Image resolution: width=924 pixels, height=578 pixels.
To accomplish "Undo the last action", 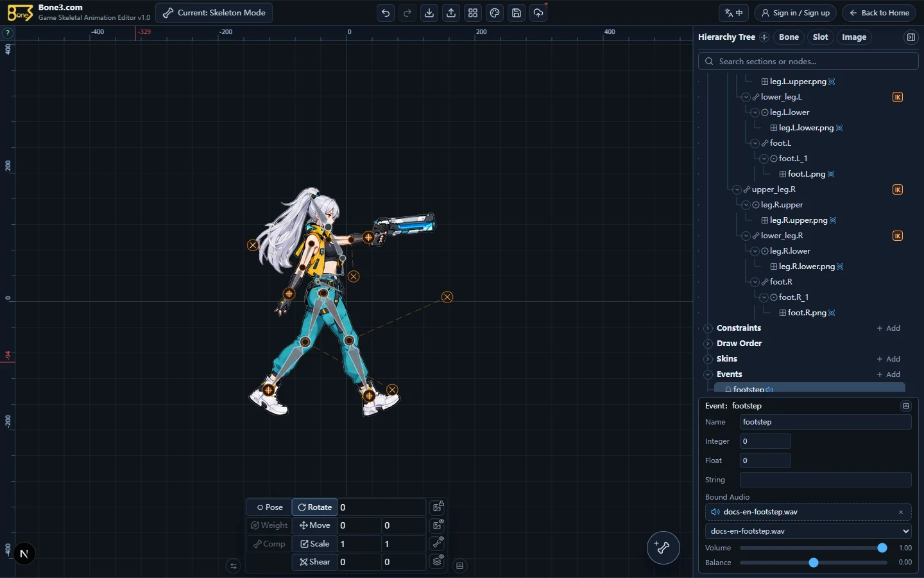I will 386,13.
